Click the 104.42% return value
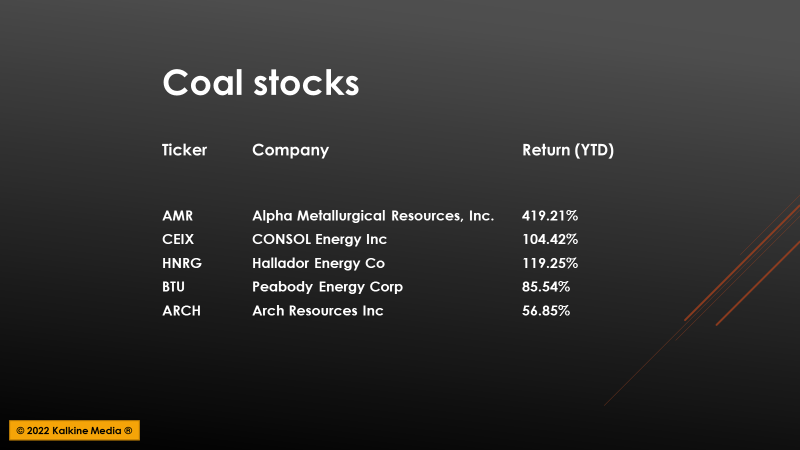The image size is (800, 450). pos(550,239)
